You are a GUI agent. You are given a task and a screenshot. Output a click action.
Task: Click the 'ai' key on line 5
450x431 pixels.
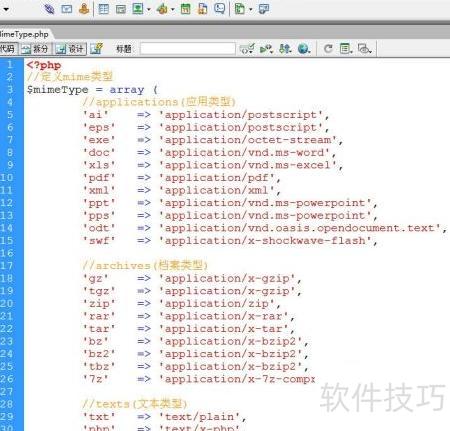pyautogui.click(x=96, y=115)
